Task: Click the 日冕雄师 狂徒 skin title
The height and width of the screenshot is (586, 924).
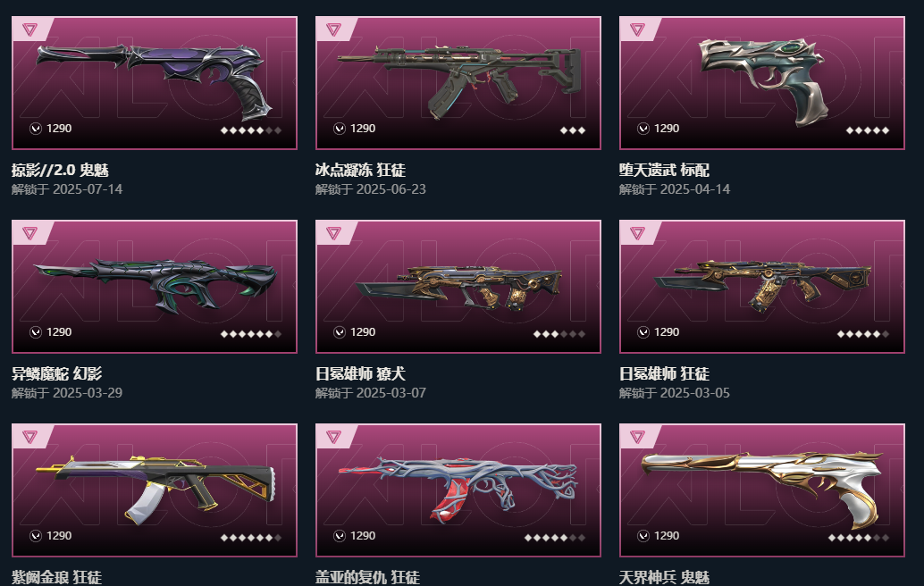Action: pos(664,373)
